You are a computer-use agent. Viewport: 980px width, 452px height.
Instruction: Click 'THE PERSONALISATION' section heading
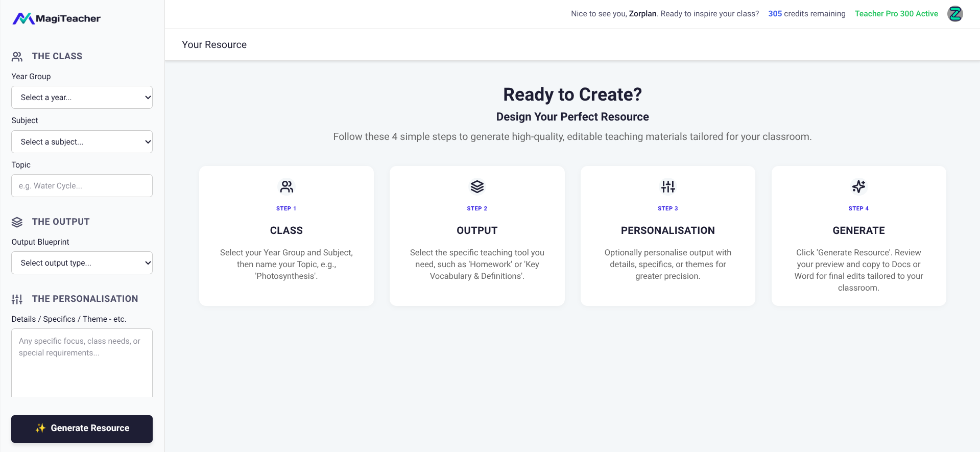[x=85, y=299]
